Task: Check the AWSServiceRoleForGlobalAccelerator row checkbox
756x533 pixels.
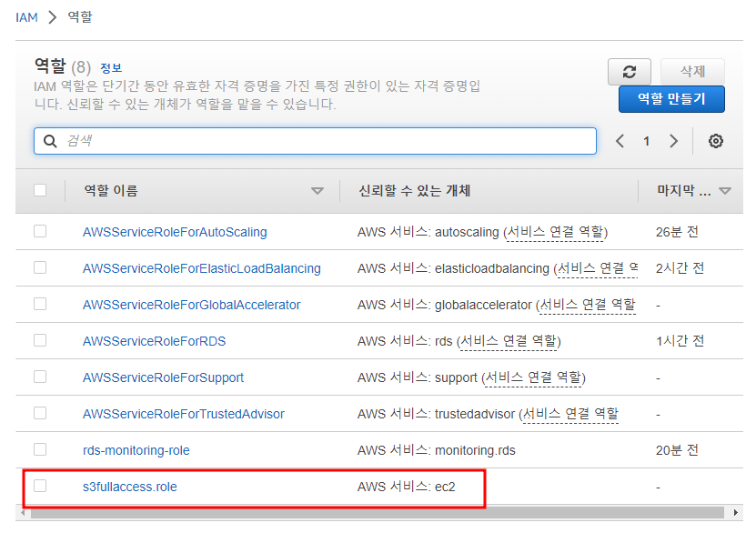Action: point(40,304)
